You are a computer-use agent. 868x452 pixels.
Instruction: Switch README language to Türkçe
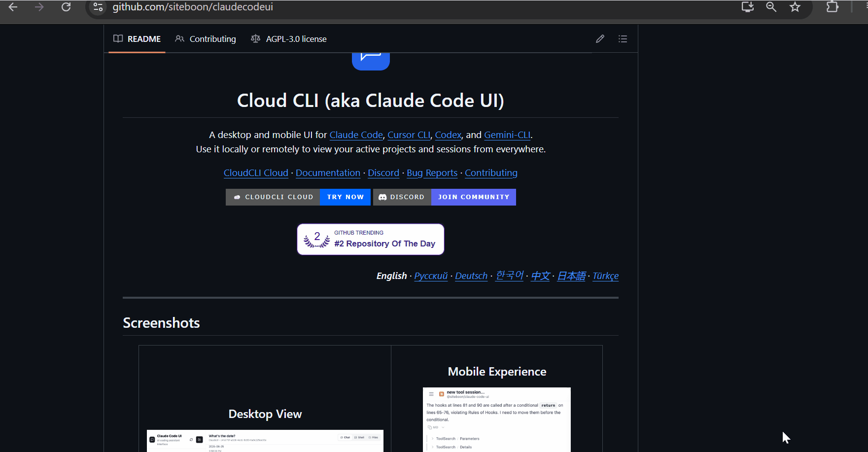pos(605,276)
